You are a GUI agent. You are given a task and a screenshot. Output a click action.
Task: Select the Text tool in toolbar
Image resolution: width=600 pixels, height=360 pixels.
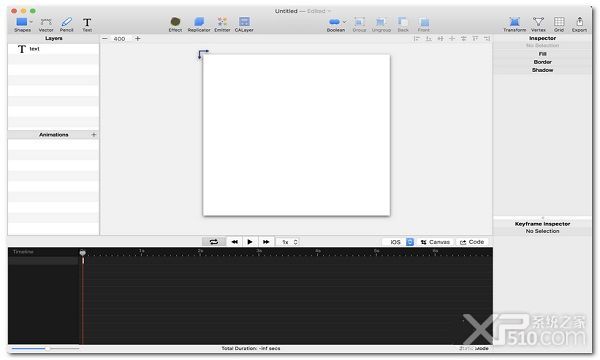click(x=87, y=24)
